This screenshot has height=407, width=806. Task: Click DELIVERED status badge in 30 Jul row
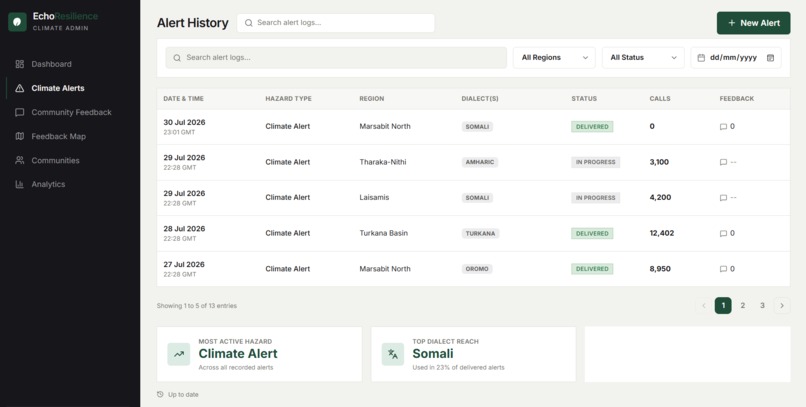coord(592,127)
